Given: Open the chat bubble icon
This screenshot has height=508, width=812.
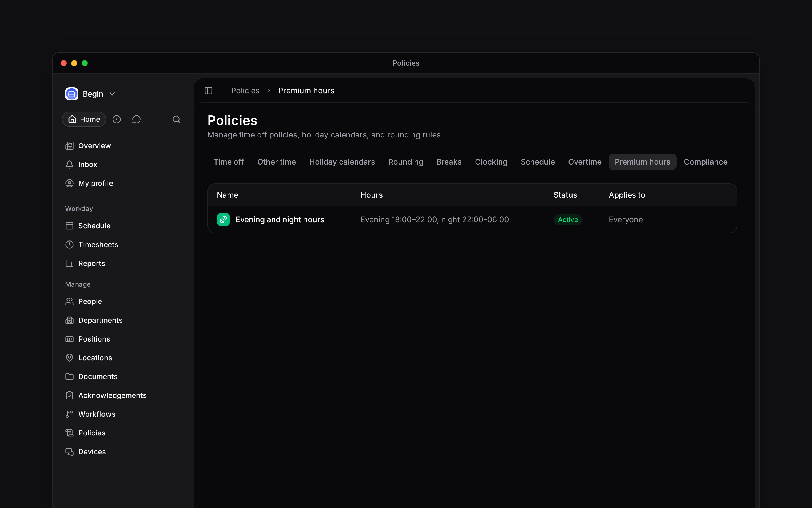Looking at the screenshot, I should coord(136,119).
